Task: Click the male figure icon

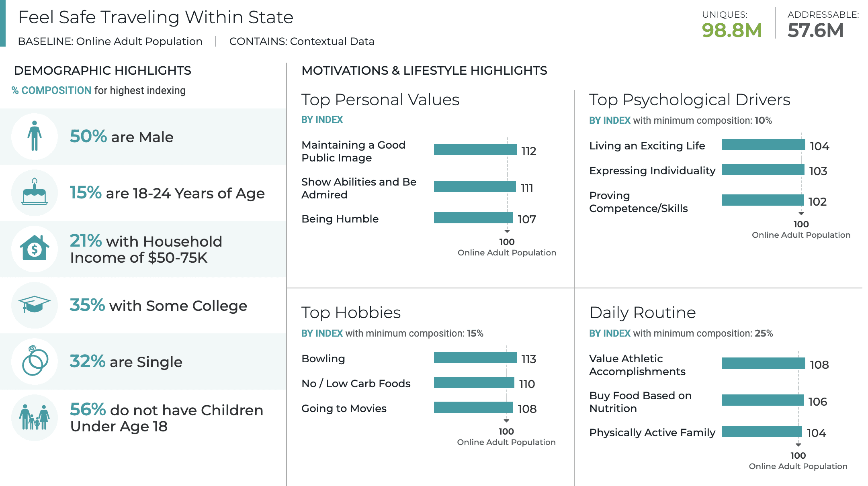Action: (35, 136)
